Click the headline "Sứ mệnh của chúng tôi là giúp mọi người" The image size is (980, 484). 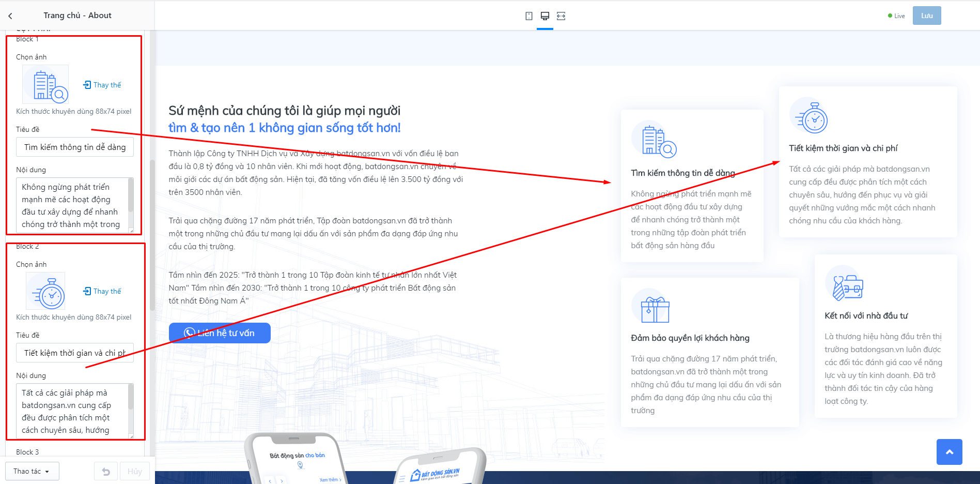[x=285, y=111]
